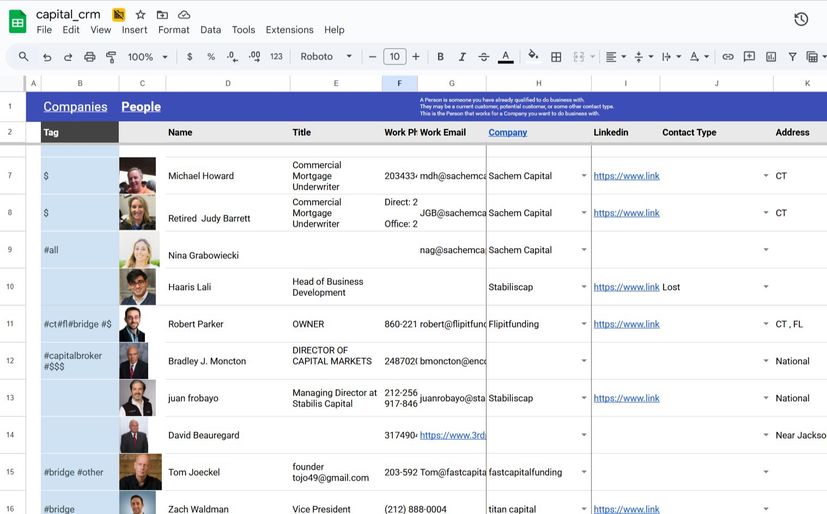Insert a chart
Image resolution: width=827 pixels, height=514 pixels.
(771, 57)
